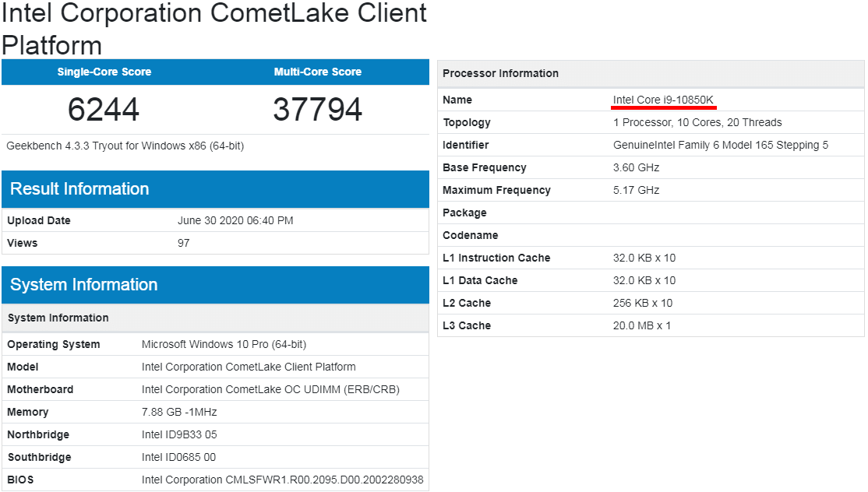Select the multi-core score value 37794
The height and width of the screenshot is (492, 868).
tap(318, 109)
